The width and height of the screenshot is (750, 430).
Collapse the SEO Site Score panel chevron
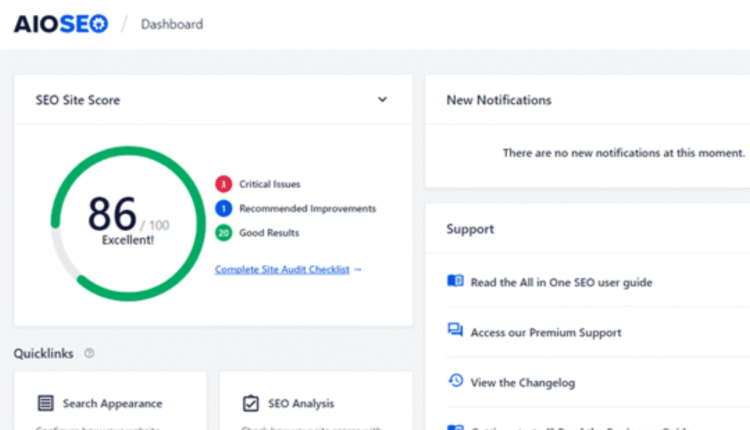382,99
